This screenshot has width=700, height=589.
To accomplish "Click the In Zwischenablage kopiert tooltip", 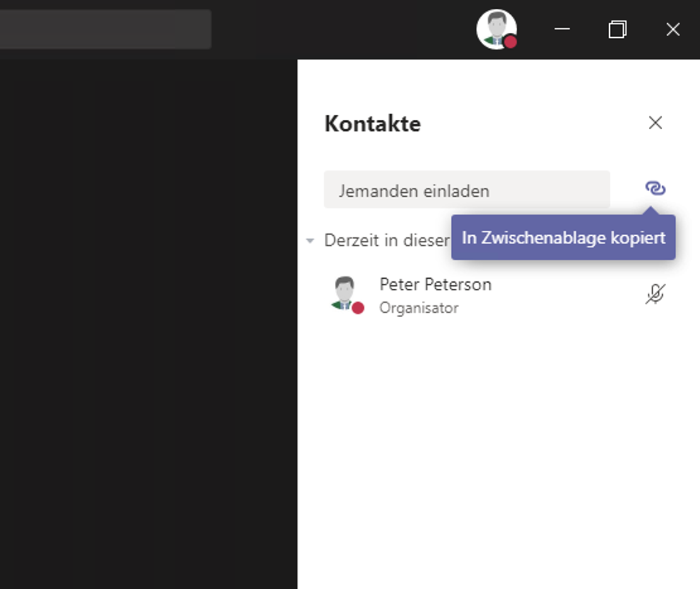I will tap(563, 237).
